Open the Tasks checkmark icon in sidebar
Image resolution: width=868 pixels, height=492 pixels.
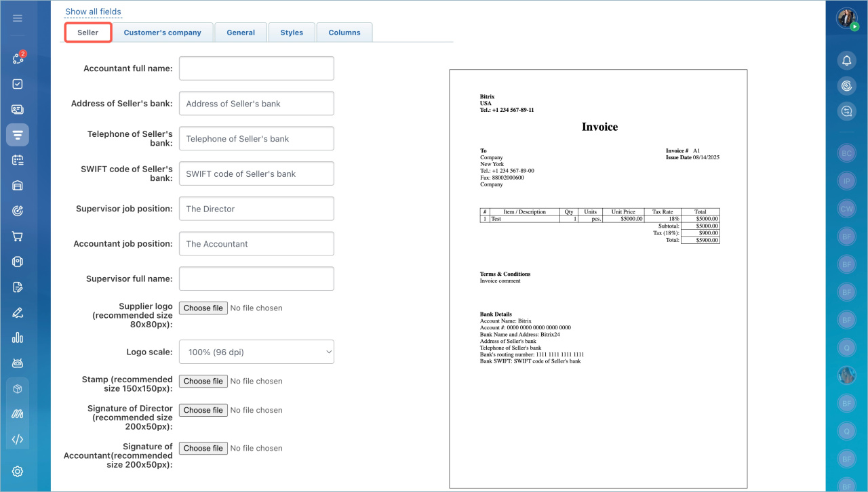point(18,84)
